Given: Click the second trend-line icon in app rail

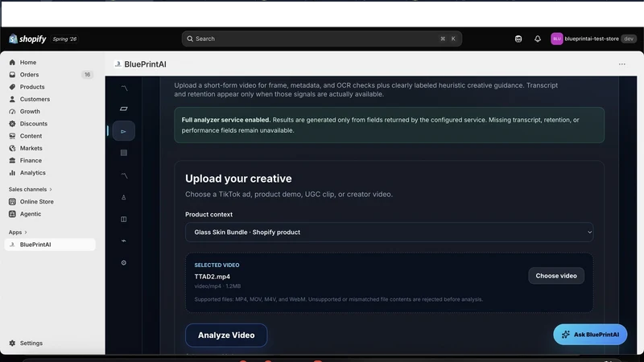Looking at the screenshot, I should tap(124, 175).
